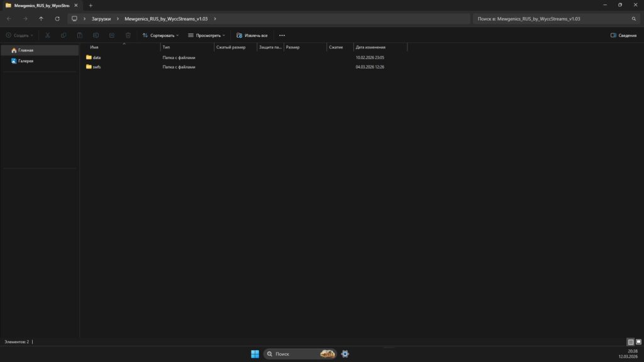Open the three-dot more options menu

pyautogui.click(x=282, y=35)
